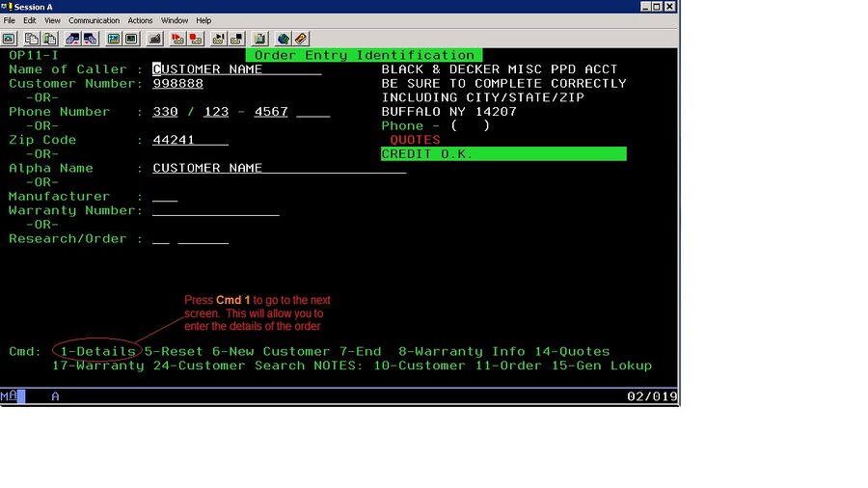Click the Send File to Host icon
This screenshot has height=488, width=868.
click(x=72, y=39)
